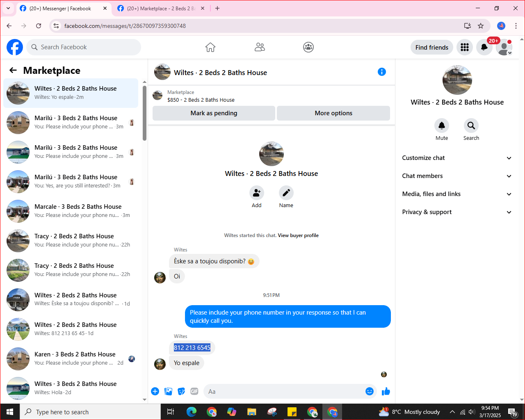
Task: Open a new browser tab
Action: click(x=217, y=8)
